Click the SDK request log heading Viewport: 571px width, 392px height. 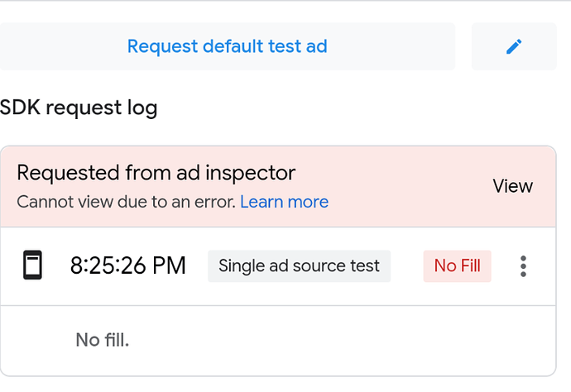click(79, 107)
